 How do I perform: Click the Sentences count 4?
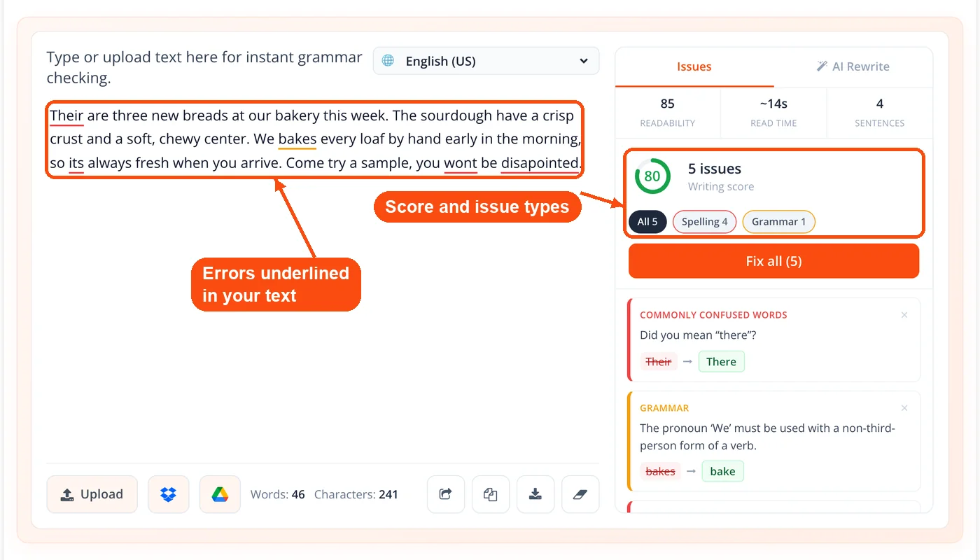tap(880, 104)
